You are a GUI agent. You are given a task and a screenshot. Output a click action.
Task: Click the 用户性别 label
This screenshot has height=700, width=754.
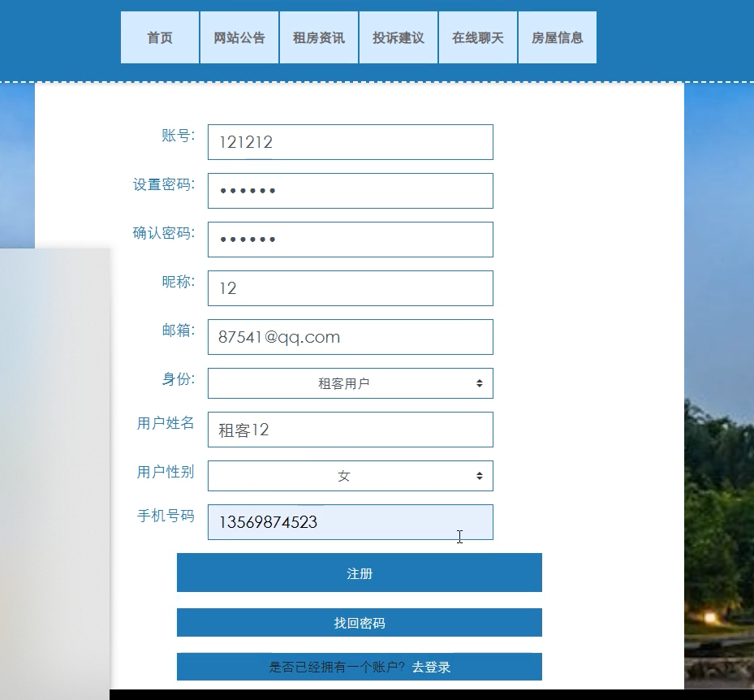point(166,472)
